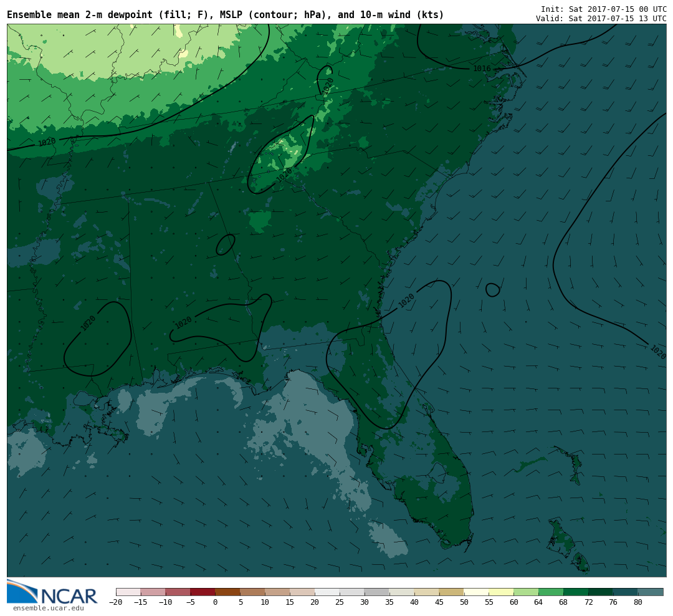Pick the 72 to 76 darkest green swatch

click(x=601, y=592)
